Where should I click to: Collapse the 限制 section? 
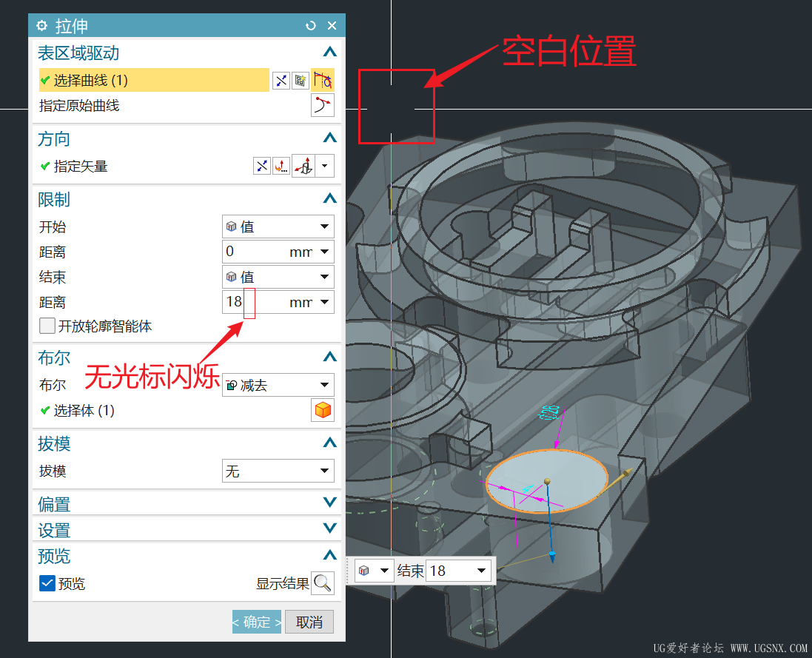(x=330, y=198)
